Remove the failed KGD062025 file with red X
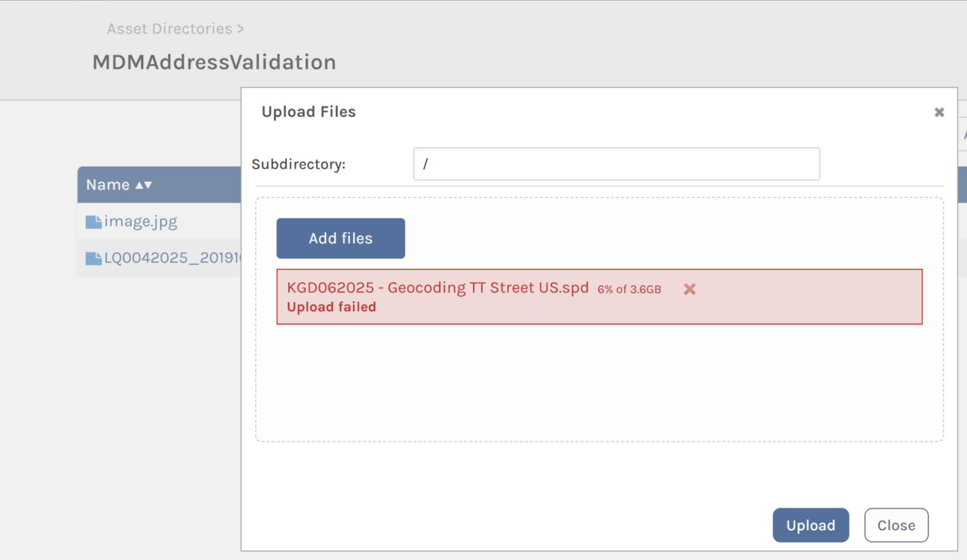The height and width of the screenshot is (560, 967). click(x=689, y=289)
